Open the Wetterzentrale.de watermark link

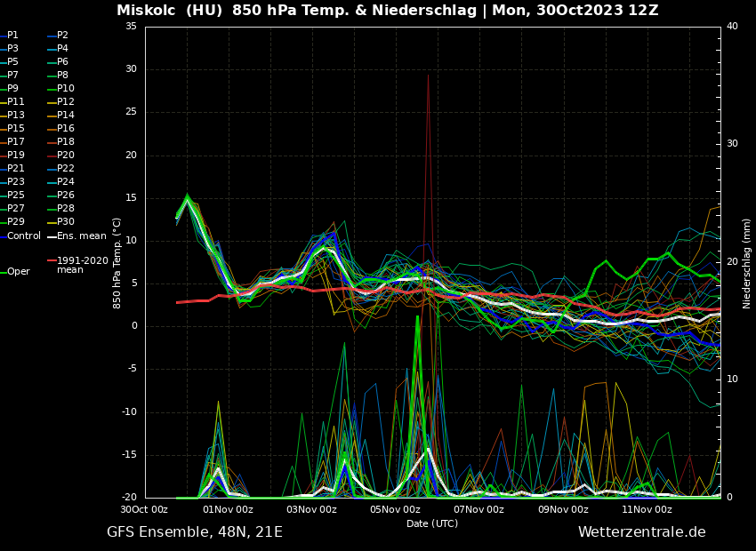click(x=641, y=532)
